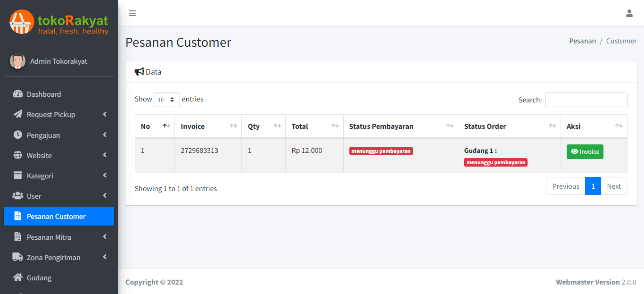
Task: Click the Website globe icon
Action: [x=18, y=155]
